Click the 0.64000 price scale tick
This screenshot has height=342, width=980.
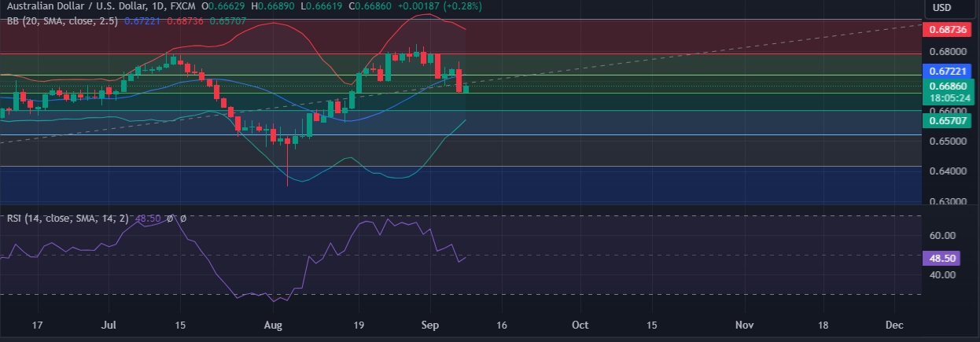click(947, 171)
